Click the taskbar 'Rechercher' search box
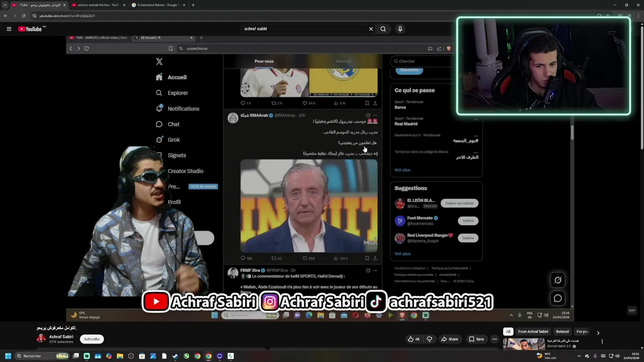Viewport: 644px width, 362px height. click(x=42, y=356)
